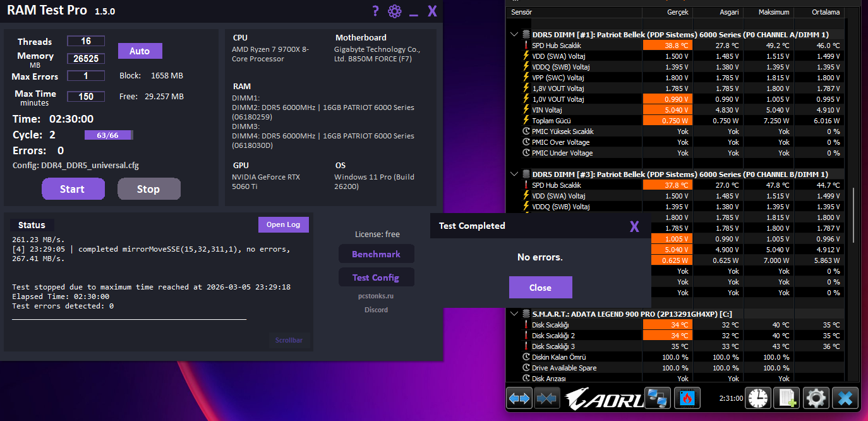The image size is (868, 421).
Task: Close the No errors dialog
Action: click(x=541, y=288)
